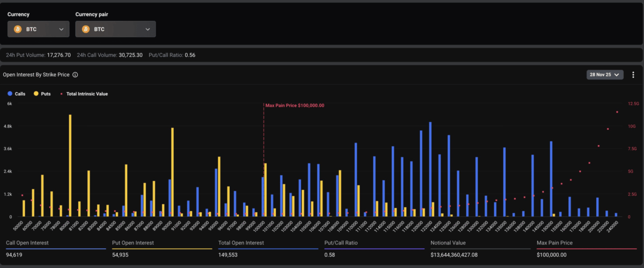Click the Bitcoin icon in Currency selector
This screenshot has height=268, width=644.
[18, 29]
